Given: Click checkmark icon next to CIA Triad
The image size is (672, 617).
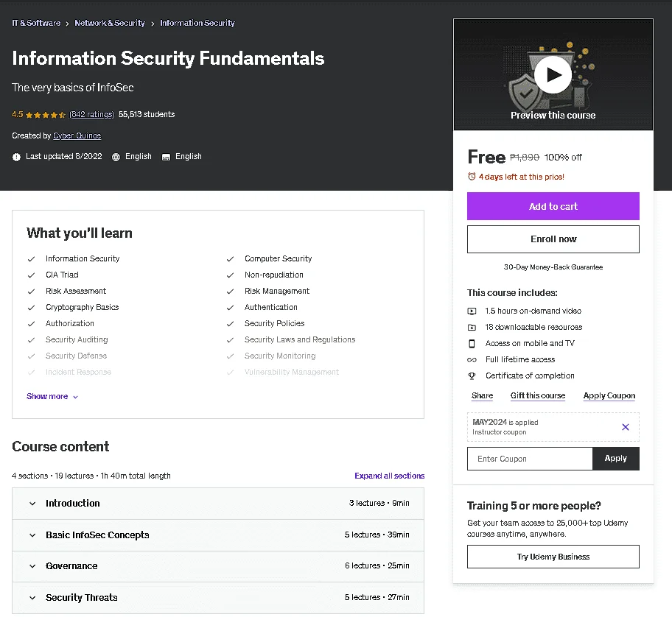Looking at the screenshot, I should point(31,275).
